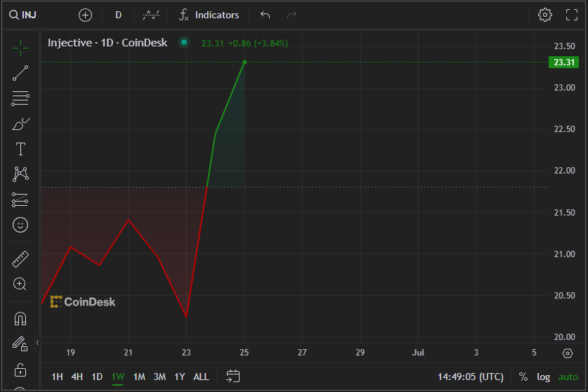The width and height of the screenshot is (588, 392).
Task: Open the emoji icons tool
Action: tap(20, 225)
